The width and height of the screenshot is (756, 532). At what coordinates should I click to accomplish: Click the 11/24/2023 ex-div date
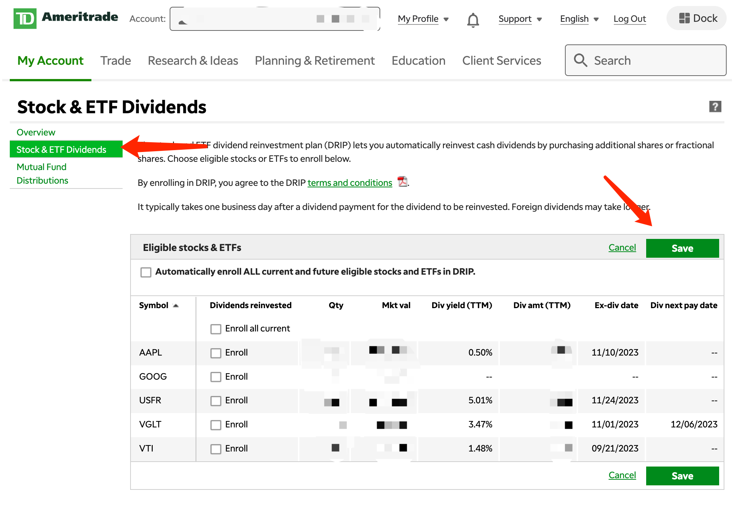click(615, 400)
